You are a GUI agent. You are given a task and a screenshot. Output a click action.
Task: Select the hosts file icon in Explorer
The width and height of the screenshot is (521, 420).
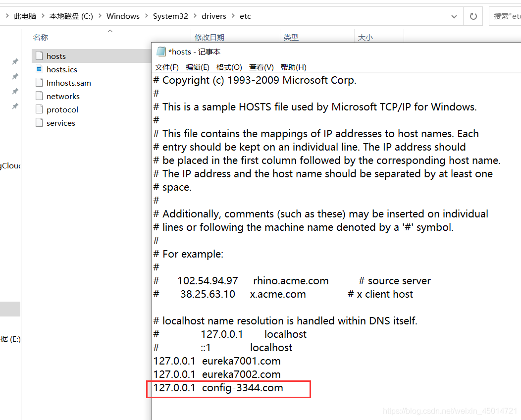coord(39,56)
